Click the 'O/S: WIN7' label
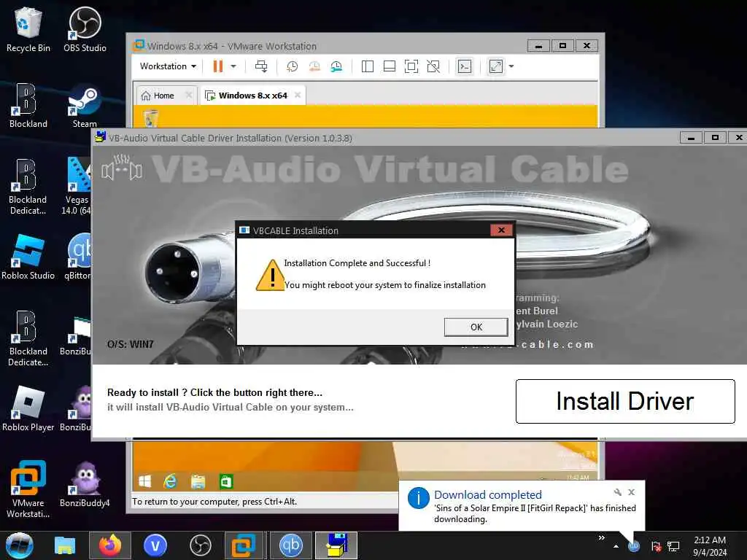Viewport: 747px width, 560px height. tap(130, 344)
